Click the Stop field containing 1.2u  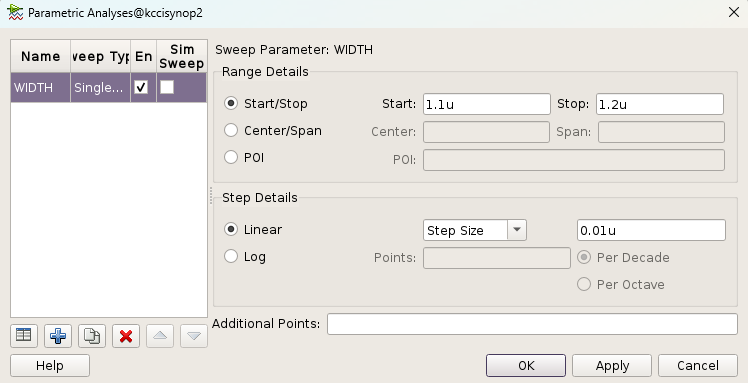(x=660, y=104)
